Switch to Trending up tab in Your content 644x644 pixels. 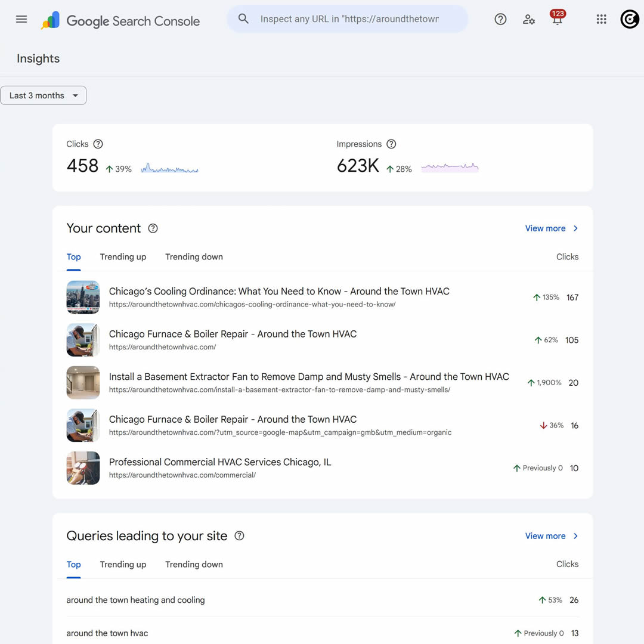point(123,256)
